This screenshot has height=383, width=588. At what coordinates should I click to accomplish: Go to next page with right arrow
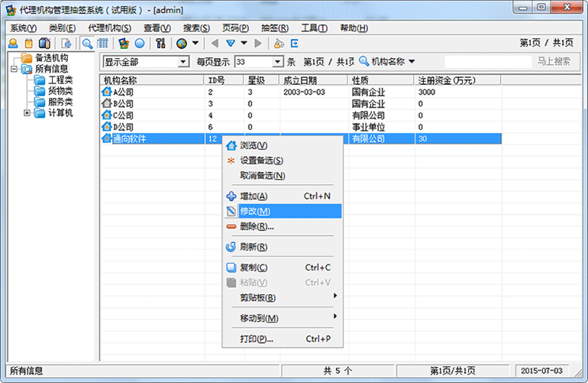[258, 44]
